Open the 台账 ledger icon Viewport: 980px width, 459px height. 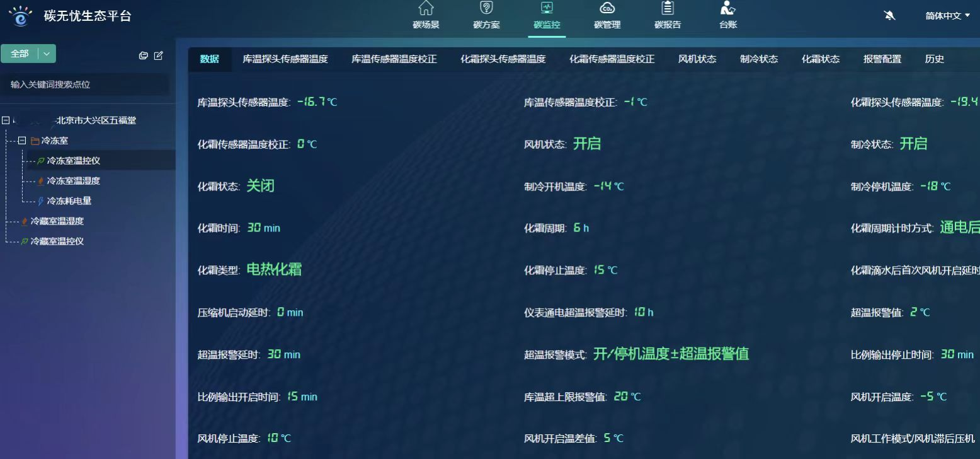[x=728, y=9]
